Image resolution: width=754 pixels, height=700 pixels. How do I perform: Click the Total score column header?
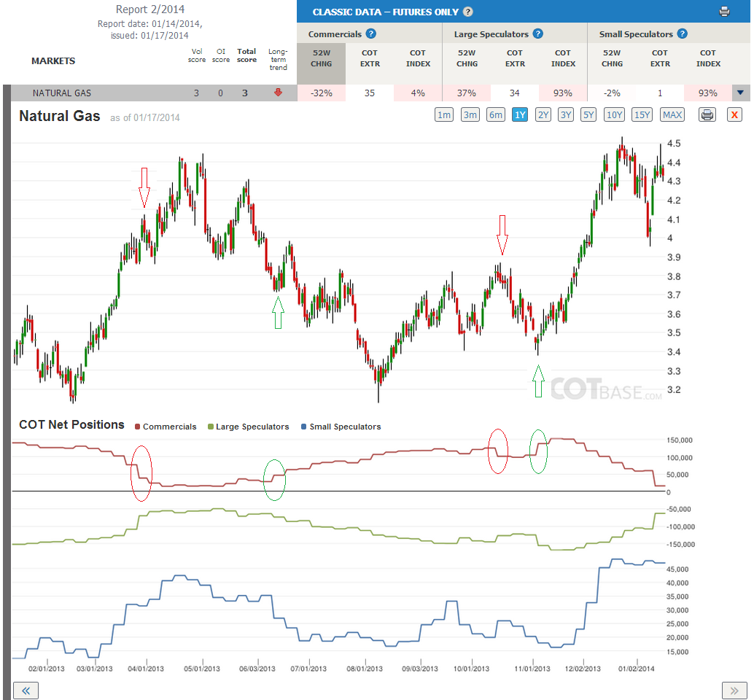coord(246,55)
